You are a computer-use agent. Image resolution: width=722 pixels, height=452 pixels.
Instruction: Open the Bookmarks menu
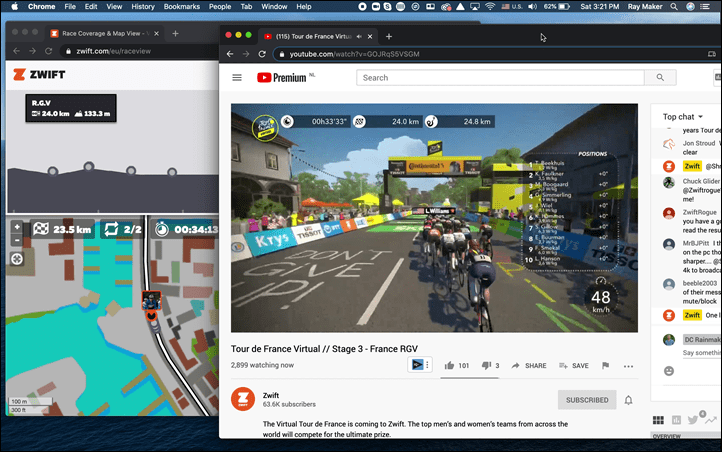[x=182, y=6]
